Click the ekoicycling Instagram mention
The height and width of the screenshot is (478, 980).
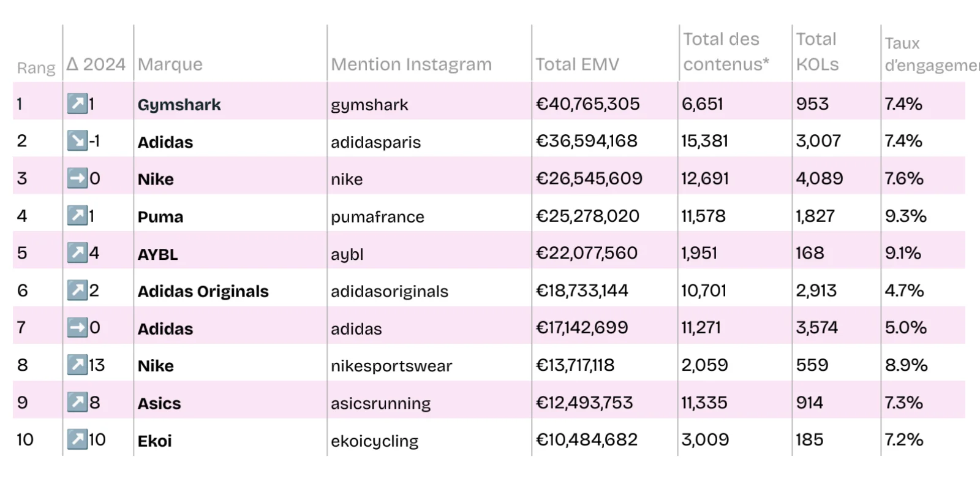(x=374, y=441)
